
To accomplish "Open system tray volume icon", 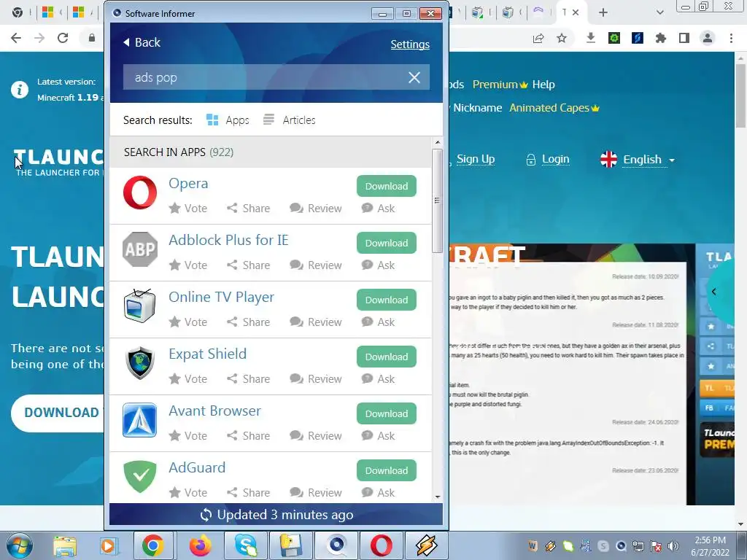I will [673, 546].
